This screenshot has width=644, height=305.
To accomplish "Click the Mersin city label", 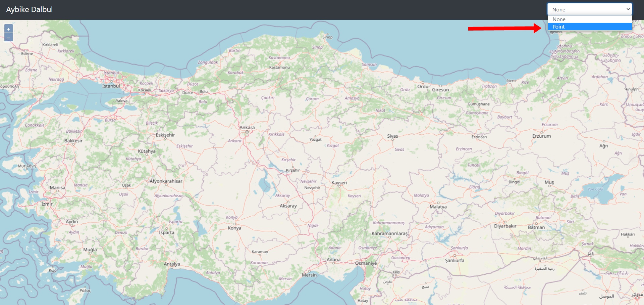I will tap(309, 275).
